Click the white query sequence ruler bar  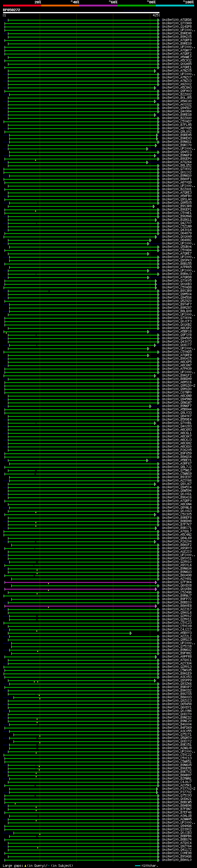tap(81, 13)
